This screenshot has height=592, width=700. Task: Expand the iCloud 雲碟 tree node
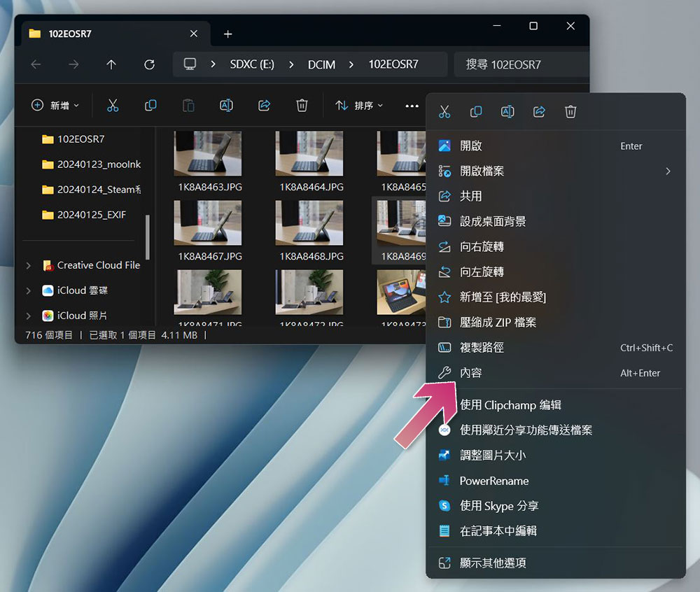click(29, 290)
